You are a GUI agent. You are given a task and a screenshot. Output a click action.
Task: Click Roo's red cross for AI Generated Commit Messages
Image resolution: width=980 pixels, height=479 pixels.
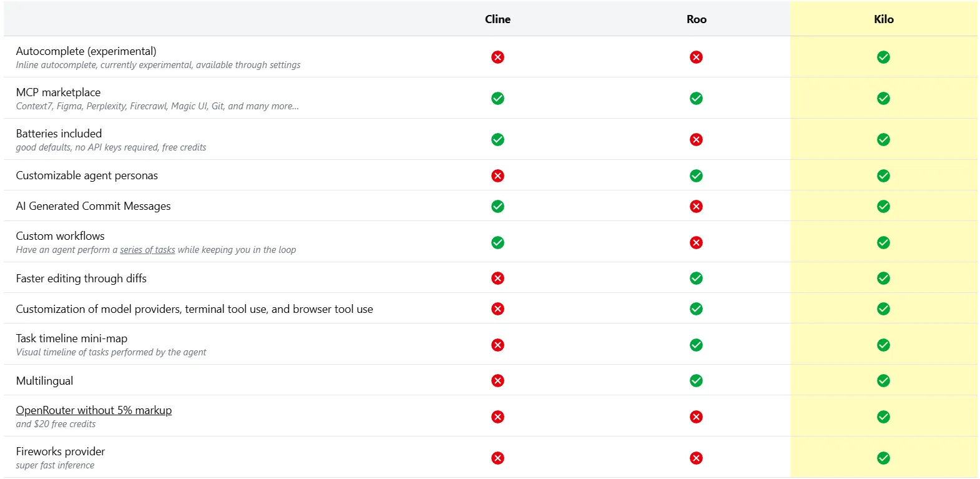(x=696, y=206)
